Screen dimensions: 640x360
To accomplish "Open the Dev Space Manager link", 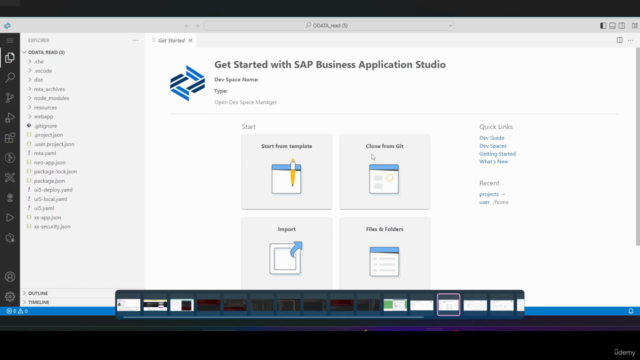I will click(245, 102).
